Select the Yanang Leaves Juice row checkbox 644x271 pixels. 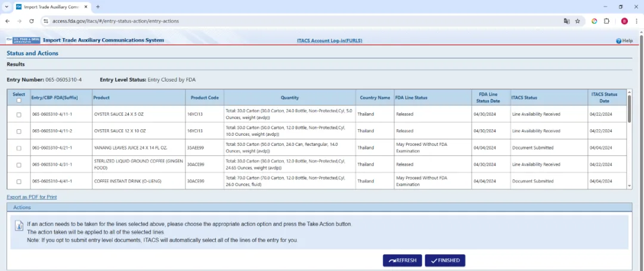click(x=18, y=148)
